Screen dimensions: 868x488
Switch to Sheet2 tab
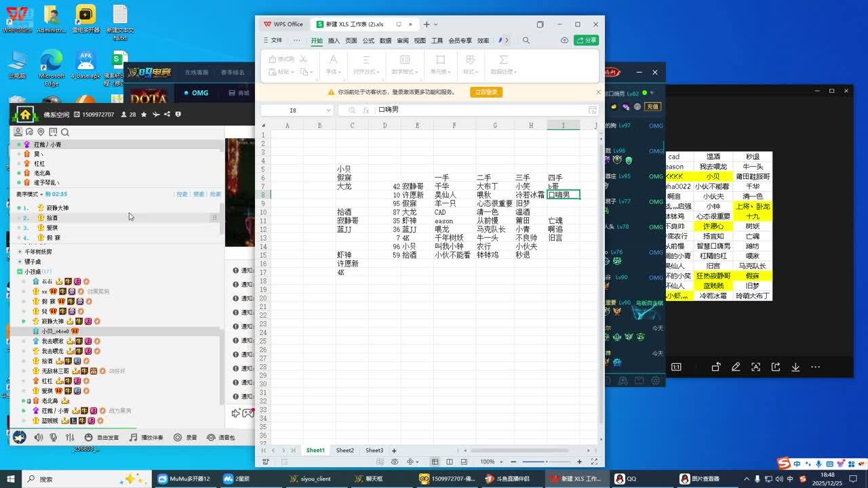pyautogui.click(x=345, y=451)
